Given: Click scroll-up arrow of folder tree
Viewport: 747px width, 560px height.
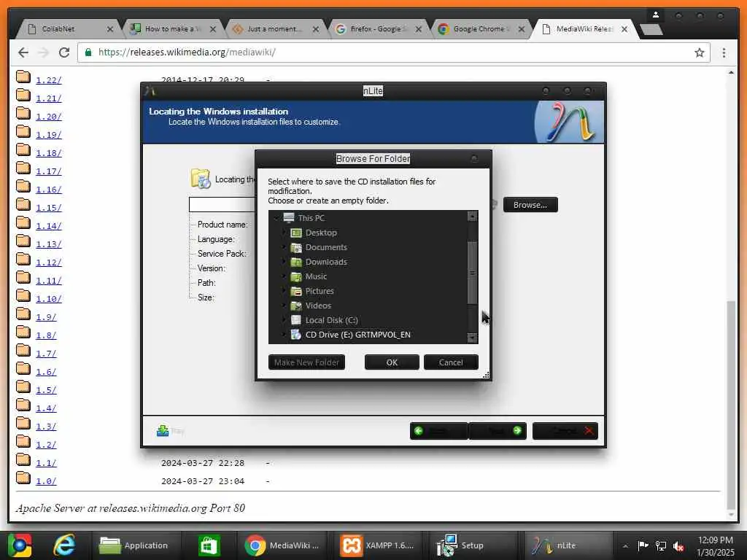Looking at the screenshot, I should coord(472,216).
